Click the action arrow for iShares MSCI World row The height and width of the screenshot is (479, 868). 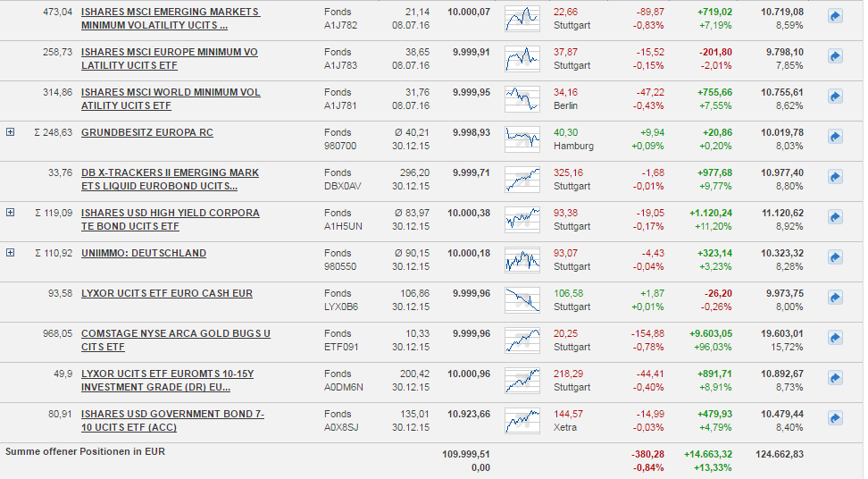(x=835, y=97)
